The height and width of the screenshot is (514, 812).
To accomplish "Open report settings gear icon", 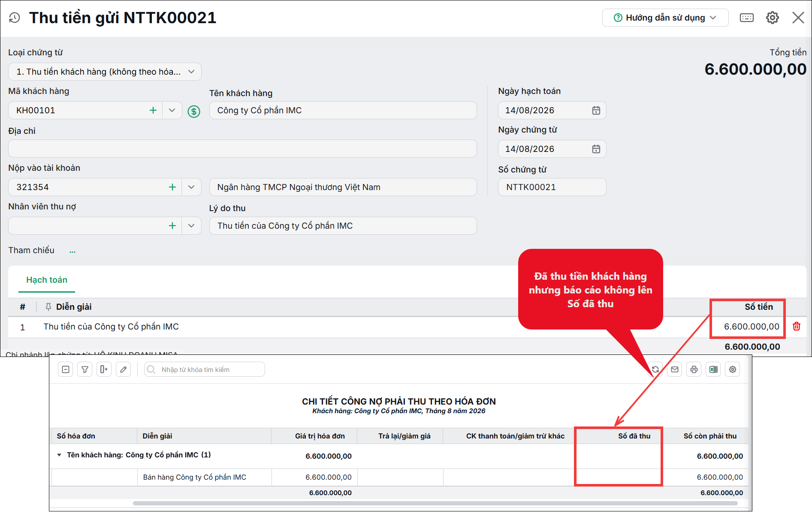I will click(733, 369).
